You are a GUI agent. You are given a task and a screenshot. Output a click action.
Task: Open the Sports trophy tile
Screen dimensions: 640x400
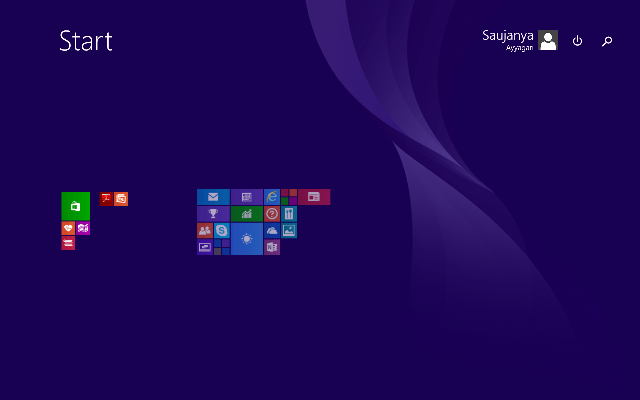coord(213,214)
